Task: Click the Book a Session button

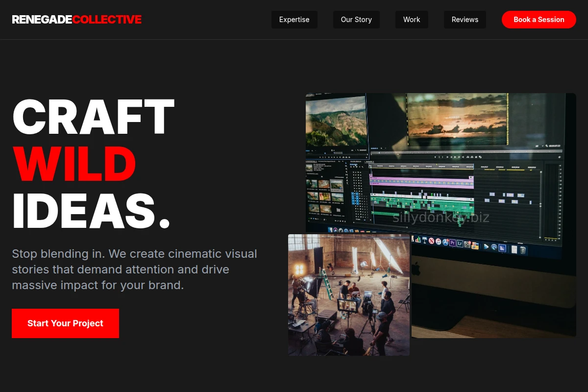Action: pos(539,20)
